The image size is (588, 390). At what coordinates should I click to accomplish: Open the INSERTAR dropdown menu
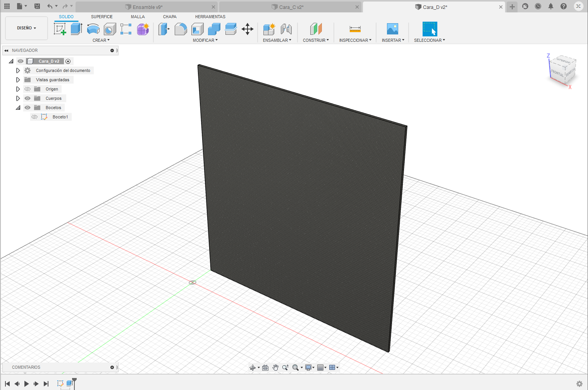coord(393,40)
